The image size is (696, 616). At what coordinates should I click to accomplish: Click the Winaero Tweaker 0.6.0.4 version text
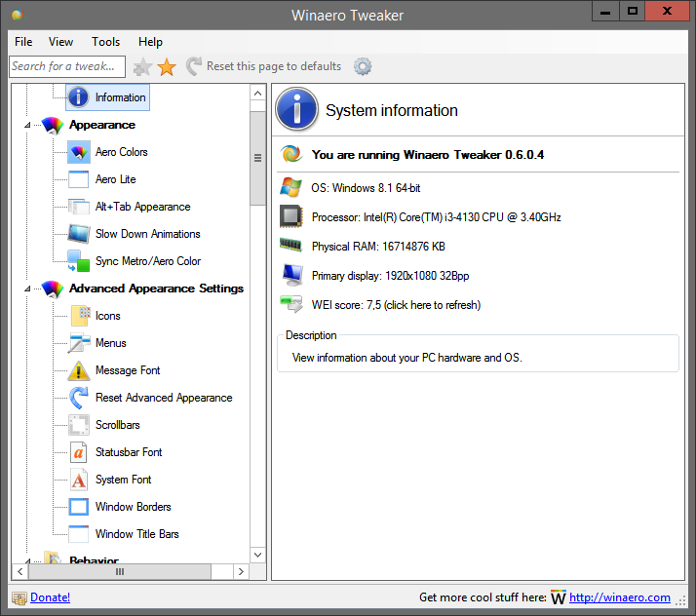[x=428, y=154]
